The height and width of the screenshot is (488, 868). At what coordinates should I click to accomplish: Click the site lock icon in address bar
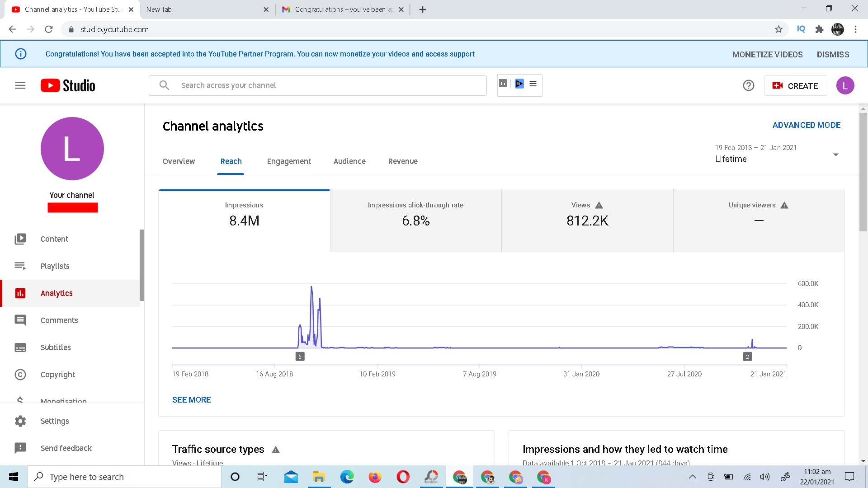[71, 29]
